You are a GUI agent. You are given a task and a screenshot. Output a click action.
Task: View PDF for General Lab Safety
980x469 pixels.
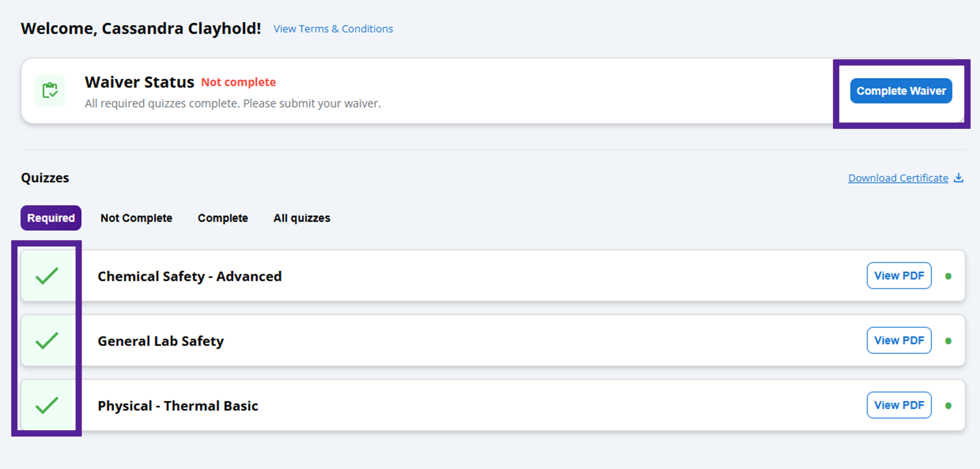tap(898, 340)
